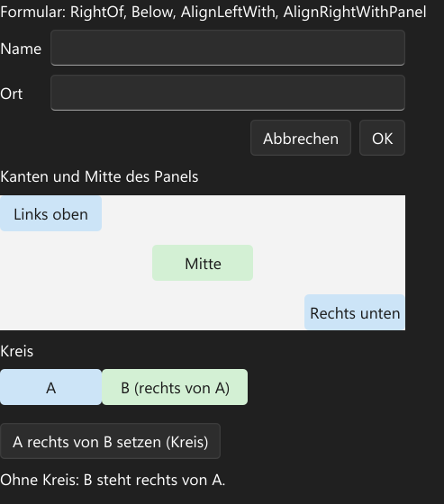Focus the Ort text box
This screenshot has height=504, width=444.
point(228,93)
